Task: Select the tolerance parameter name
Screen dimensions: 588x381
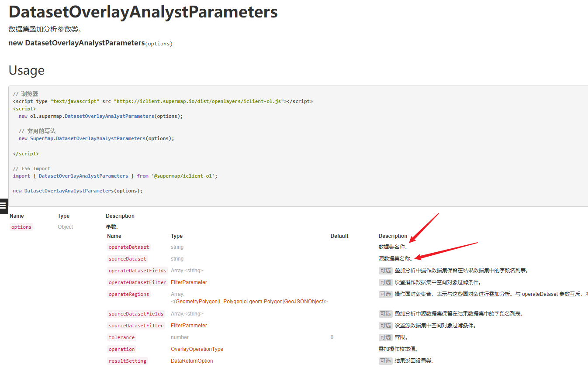Action: [122, 337]
